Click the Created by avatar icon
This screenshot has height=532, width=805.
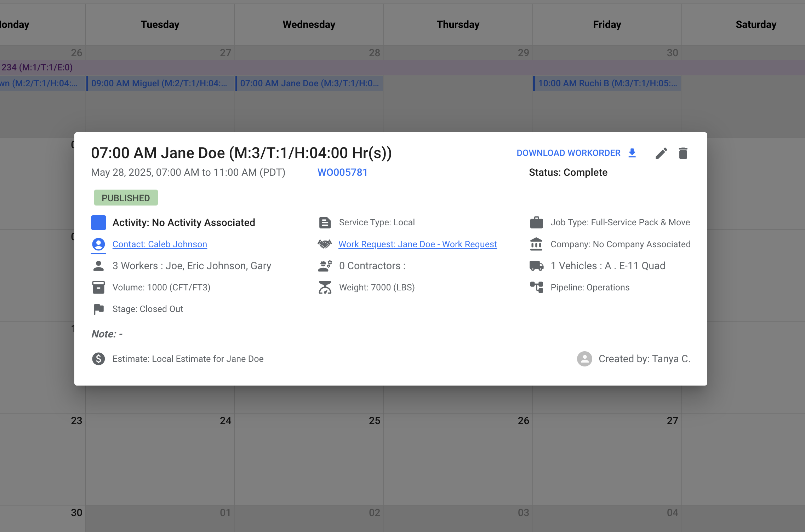(584, 359)
